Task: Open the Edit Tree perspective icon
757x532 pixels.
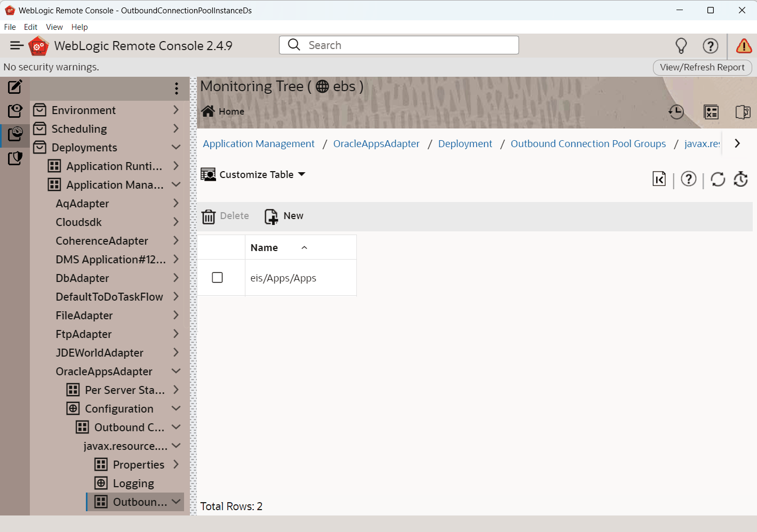Action: [15, 86]
